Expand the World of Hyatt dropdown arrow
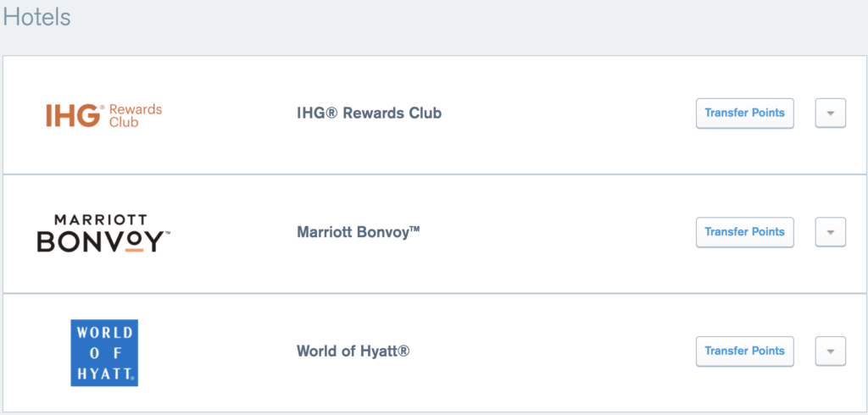Image resolution: width=868 pixels, height=415 pixels. (831, 351)
